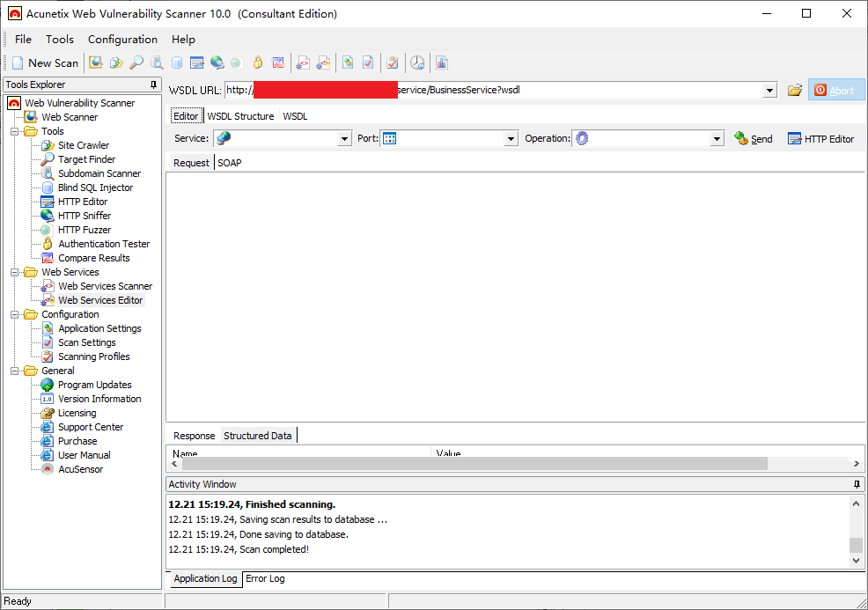Image resolution: width=868 pixels, height=610 pixels.
Task: Browse for a WSDL file with the folder icon
Action: click(x=795, y=91)
